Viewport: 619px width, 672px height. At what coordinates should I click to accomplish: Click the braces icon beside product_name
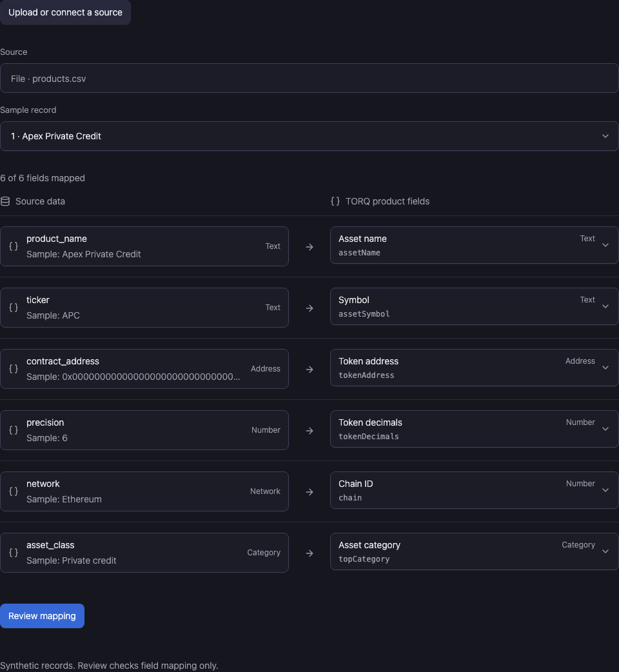pos(14,246)
